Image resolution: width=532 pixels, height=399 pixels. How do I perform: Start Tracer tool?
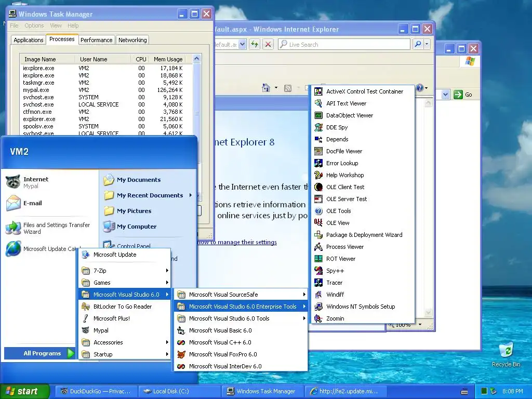[x=363, y=283]
